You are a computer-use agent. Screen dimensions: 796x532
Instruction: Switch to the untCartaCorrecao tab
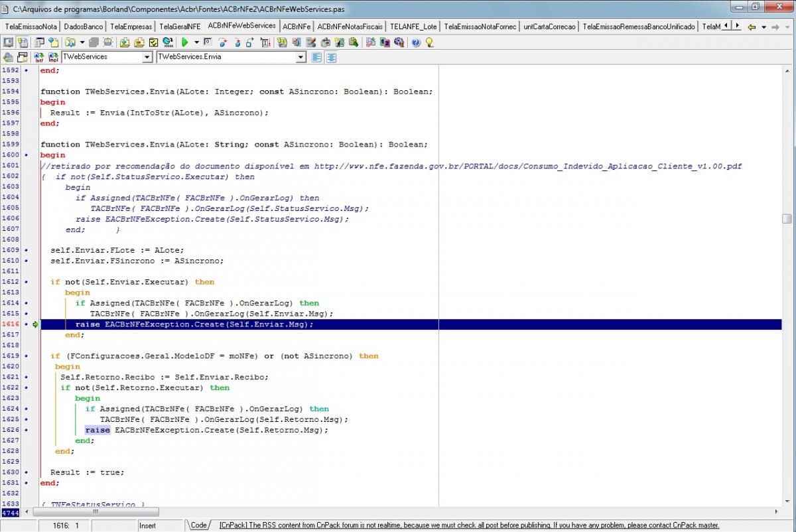point(549,27)
